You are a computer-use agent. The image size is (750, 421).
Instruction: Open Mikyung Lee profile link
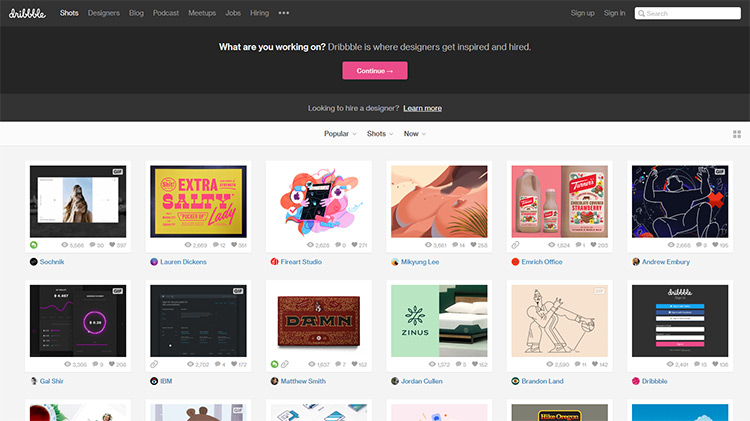420,262
